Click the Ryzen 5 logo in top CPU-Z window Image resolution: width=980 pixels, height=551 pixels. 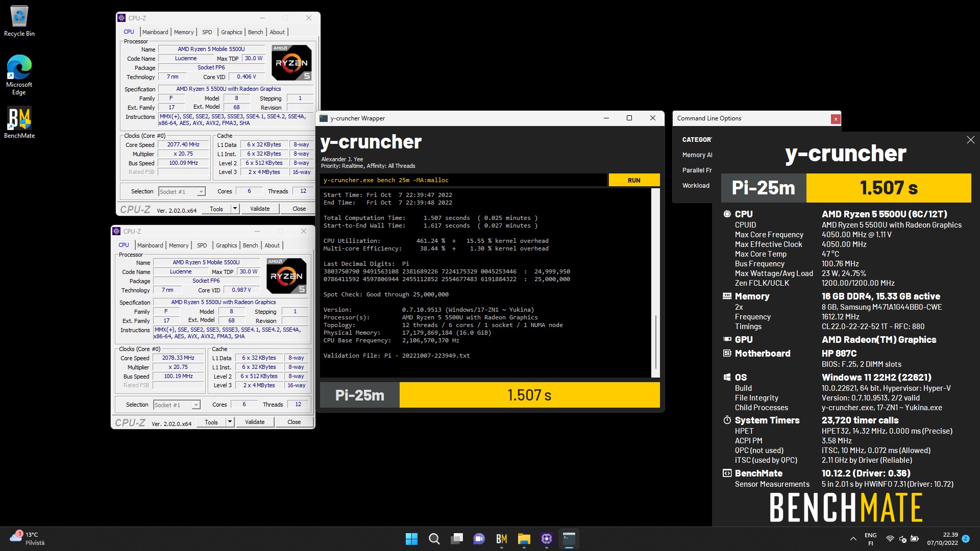click(291, 63)
